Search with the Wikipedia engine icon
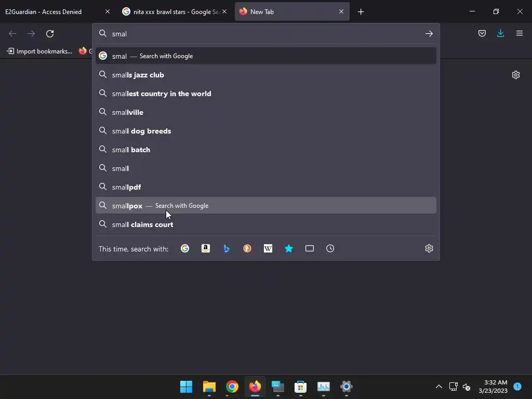This screenshot has width=532, height=399. (268, 248)
